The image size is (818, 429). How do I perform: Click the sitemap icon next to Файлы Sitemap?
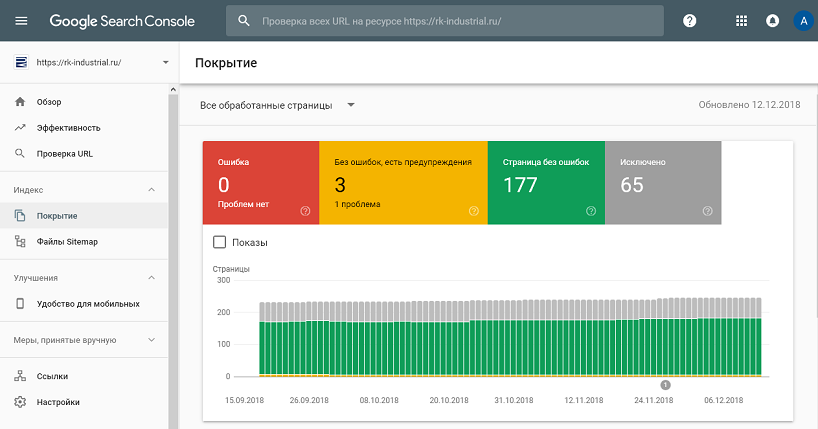tap(20, 241)
